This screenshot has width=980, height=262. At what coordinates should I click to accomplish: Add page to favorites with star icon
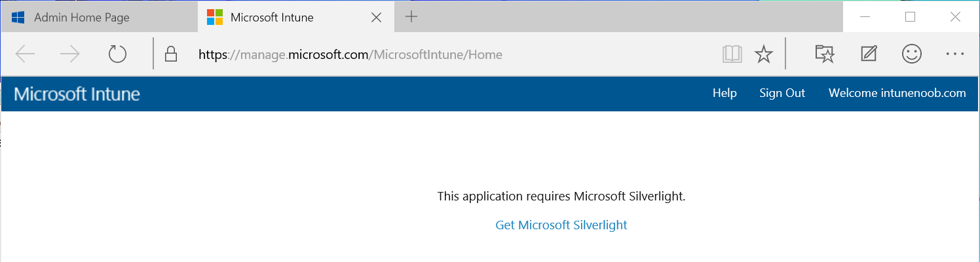(x=764, y=54)
